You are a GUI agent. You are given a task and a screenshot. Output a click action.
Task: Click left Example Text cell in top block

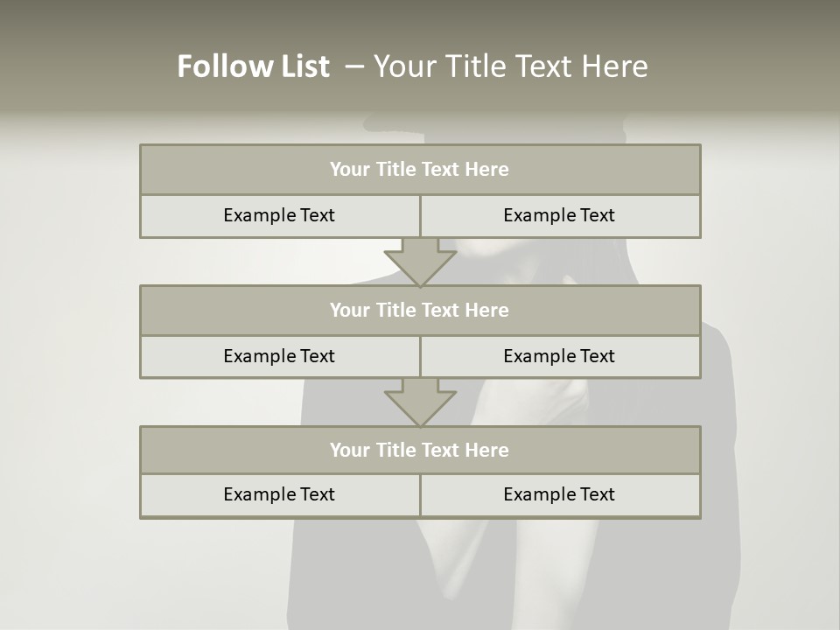tap(279, 215)
